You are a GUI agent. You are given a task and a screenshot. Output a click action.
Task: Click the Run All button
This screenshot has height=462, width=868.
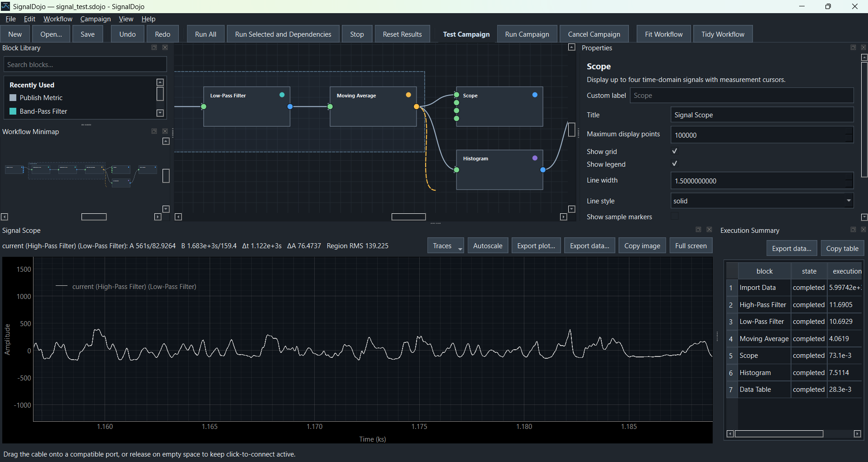pos(206,34)
